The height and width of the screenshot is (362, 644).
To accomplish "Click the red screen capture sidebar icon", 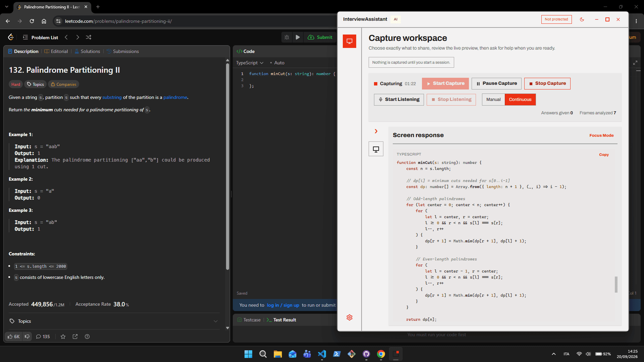I will coord(350,41).
